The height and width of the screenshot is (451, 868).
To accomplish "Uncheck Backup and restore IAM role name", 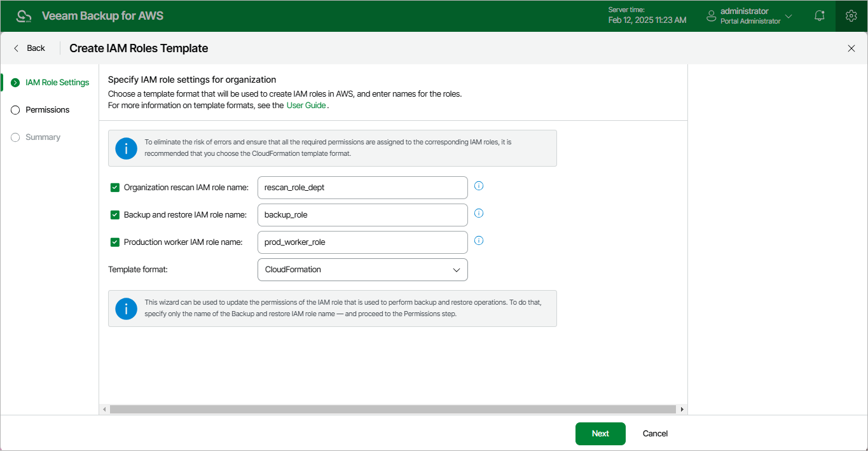I will click(x=115, y=214).
